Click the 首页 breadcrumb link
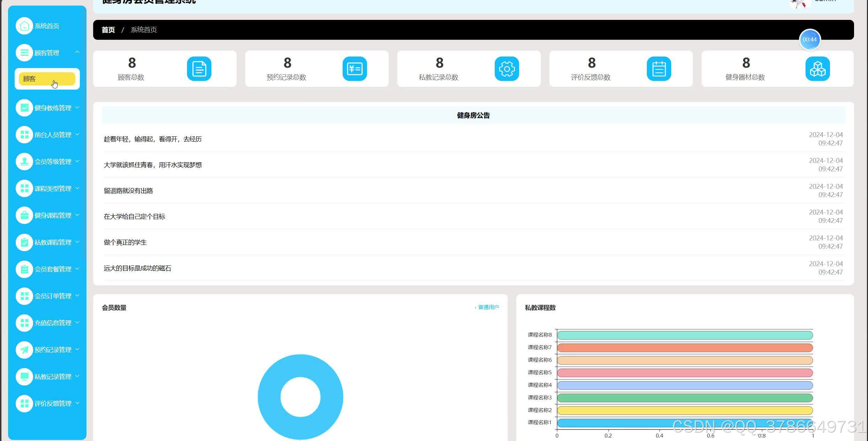This screenshot has width=868, height=441. [x=108, y=30]
